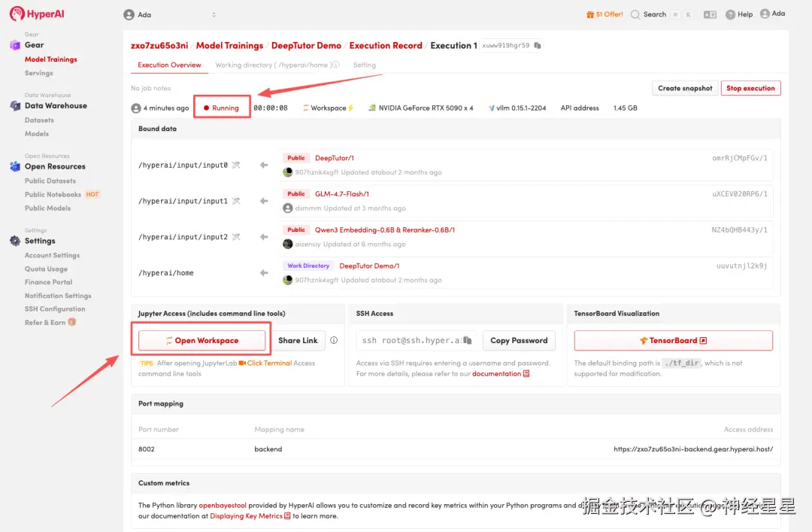Open the openbayestool library link
The image size is (812, 532).
click(223, 505)
